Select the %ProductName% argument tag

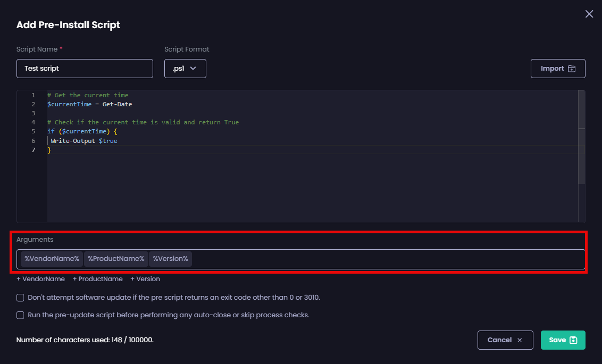(x=116, y=259)
